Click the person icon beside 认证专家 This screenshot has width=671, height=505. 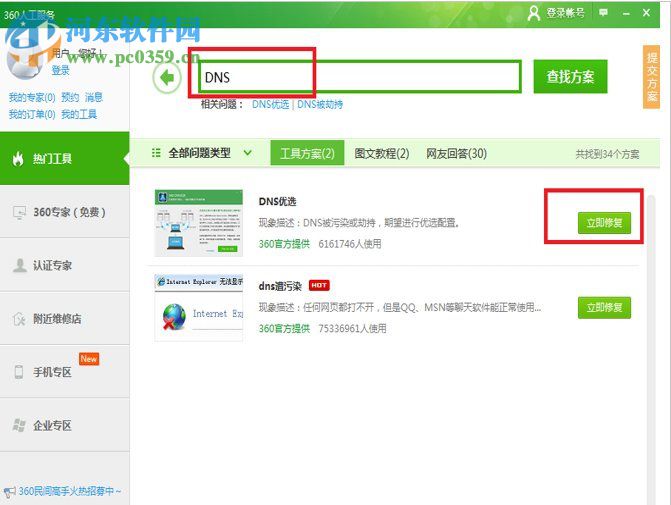pos(19,265)
